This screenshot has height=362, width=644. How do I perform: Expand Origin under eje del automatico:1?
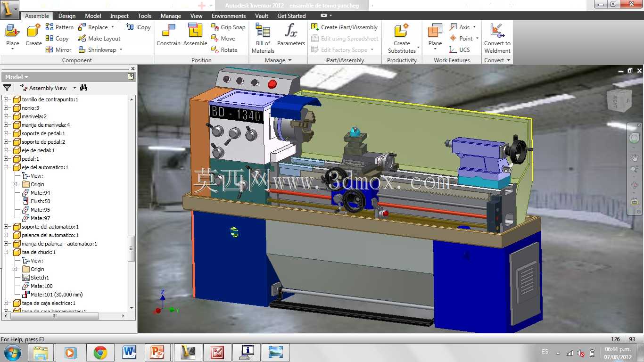coord(15,184)
